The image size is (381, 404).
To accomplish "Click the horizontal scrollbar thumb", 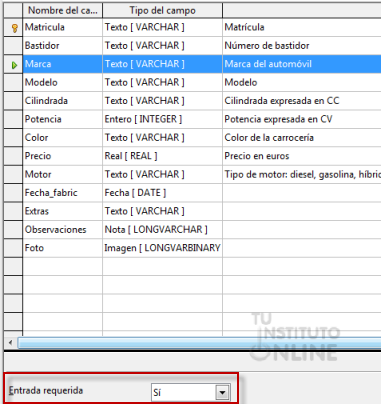I will pos(199,343).
